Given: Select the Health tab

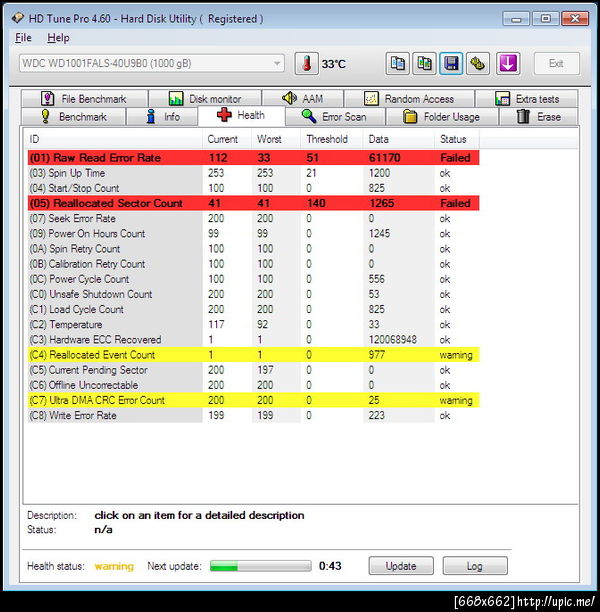Looking at the screenshot, I should [242, 116].
